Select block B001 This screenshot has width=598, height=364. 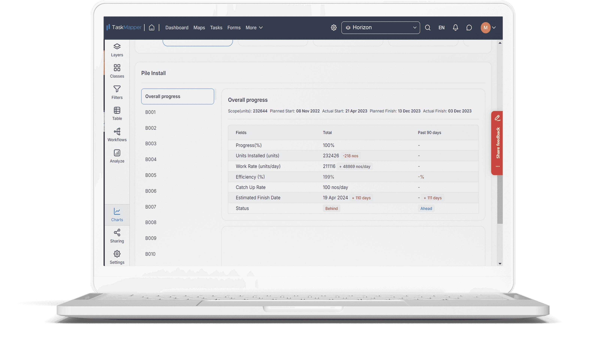click(150, 112)
